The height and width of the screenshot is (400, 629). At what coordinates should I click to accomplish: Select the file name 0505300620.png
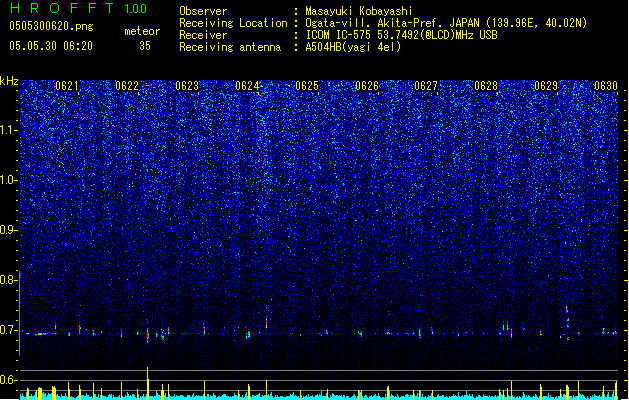pyautogui.click(x=51, y=26)
